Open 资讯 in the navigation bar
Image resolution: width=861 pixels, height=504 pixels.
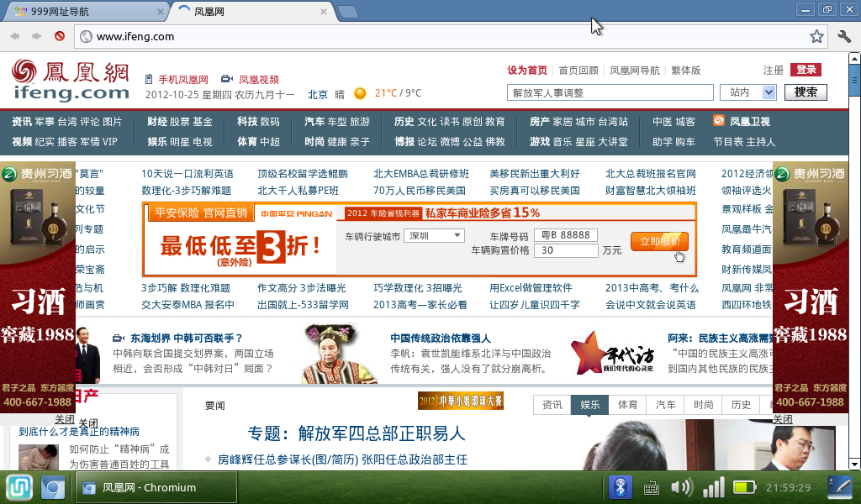pyautogui.click(x=21, y=121)
